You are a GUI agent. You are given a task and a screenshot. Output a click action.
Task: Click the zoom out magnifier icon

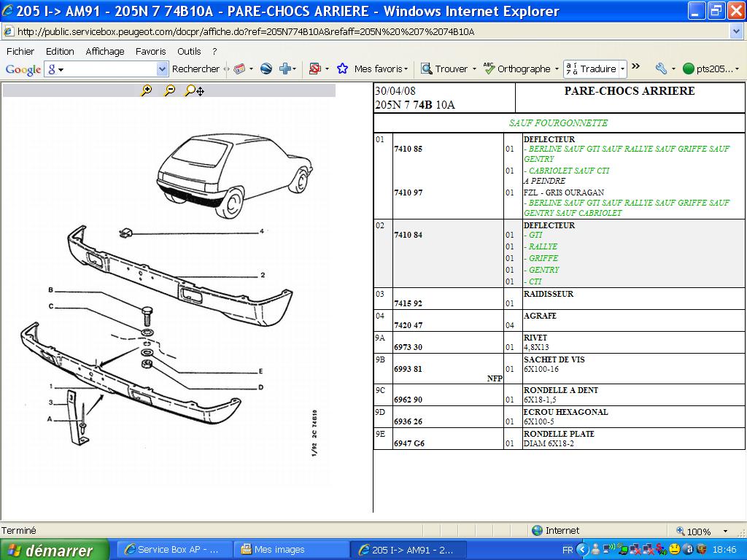(x=169, y=90)
